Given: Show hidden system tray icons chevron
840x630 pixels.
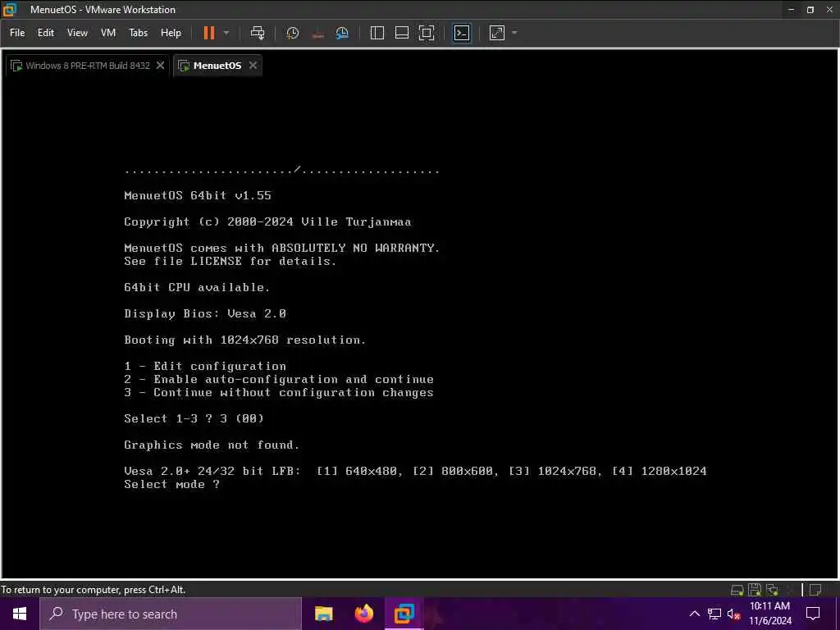Looking at the screenshot, I should pos(694,614).
